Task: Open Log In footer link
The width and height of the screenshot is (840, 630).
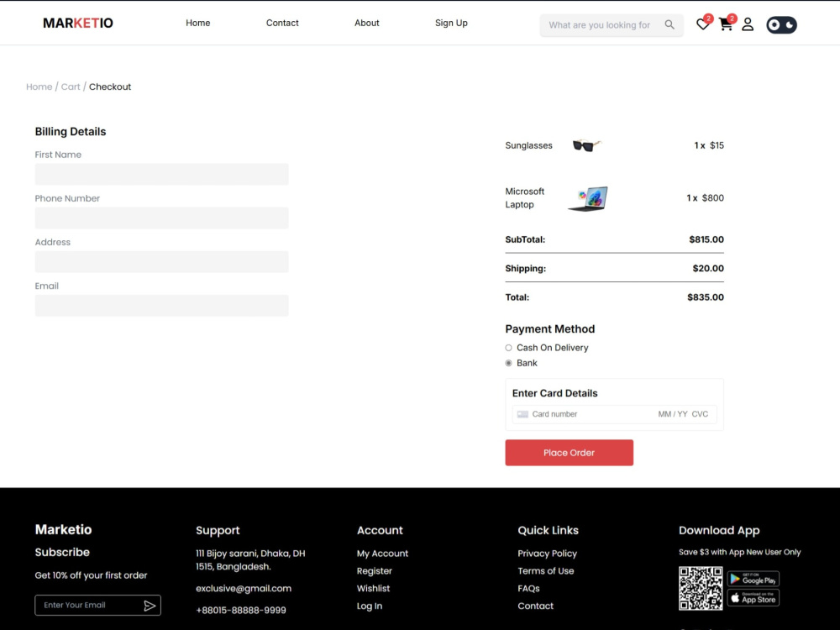Action: point(370,606)
